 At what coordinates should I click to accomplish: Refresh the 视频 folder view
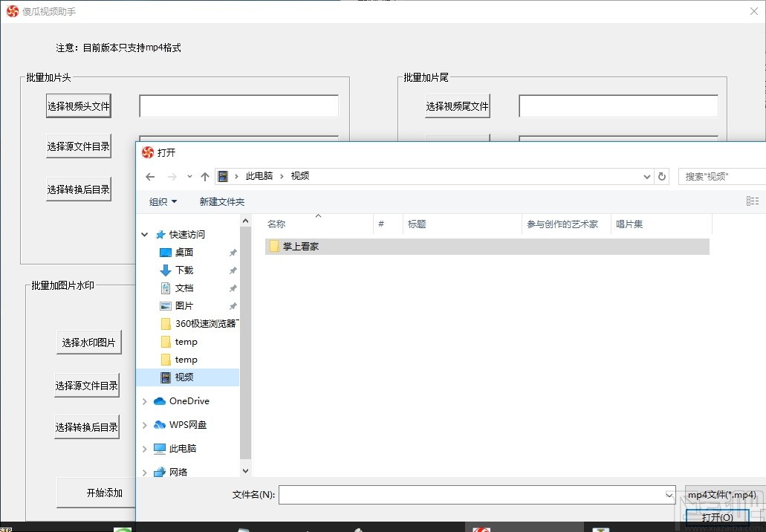[662, 176]
